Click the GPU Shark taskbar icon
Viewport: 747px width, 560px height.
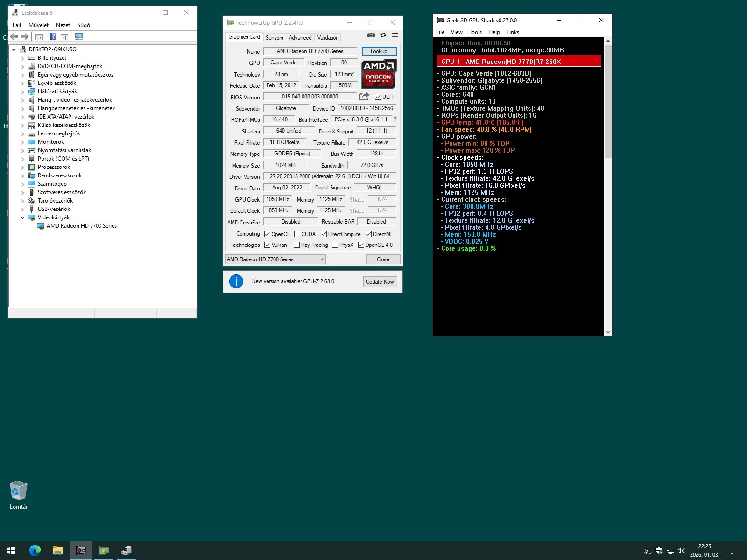(x=81, y=551)
